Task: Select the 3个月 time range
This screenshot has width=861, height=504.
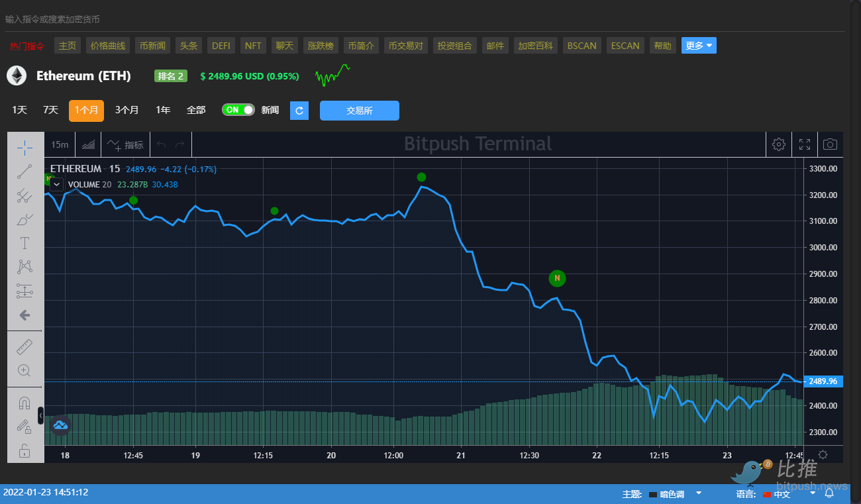Action: (x=127, y=110)
